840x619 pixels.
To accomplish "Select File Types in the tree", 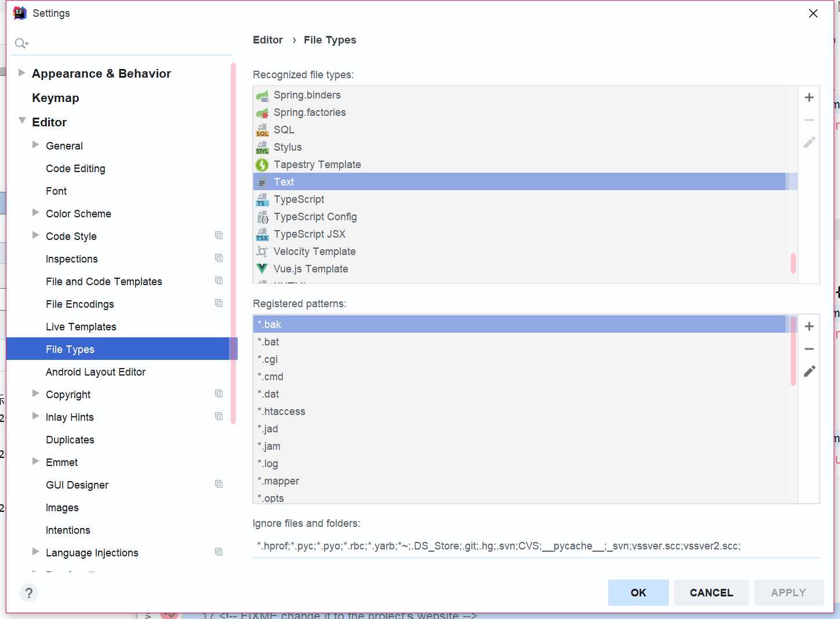I will (x=119, y=349).
